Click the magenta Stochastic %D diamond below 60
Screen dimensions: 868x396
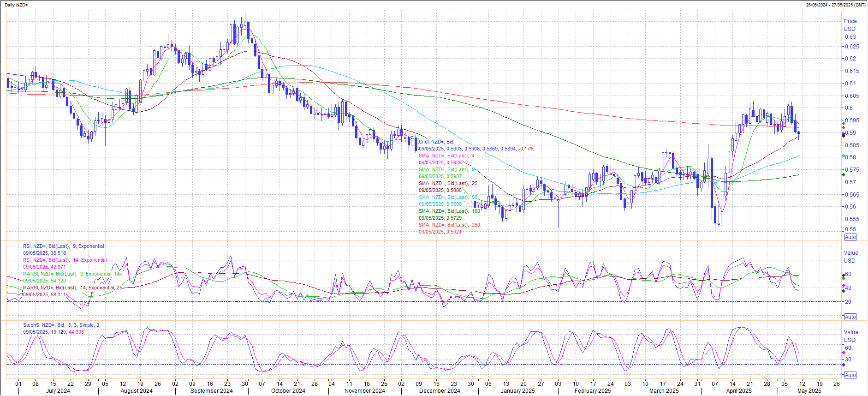tap(844, 353)
